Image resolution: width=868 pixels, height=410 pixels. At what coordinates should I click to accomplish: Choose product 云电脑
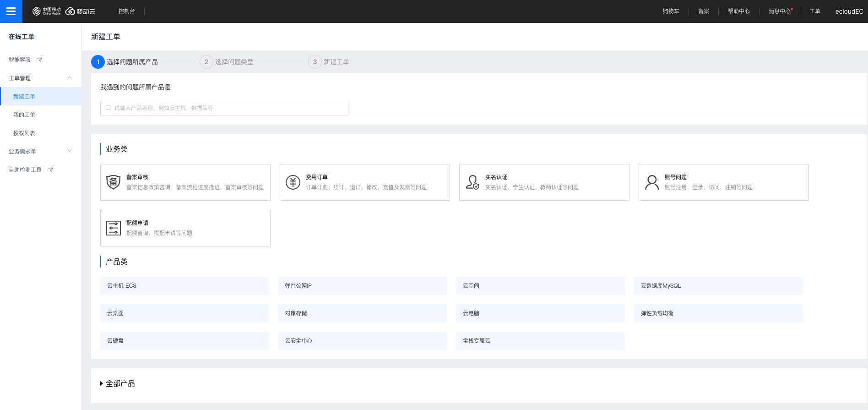point(540,313)
